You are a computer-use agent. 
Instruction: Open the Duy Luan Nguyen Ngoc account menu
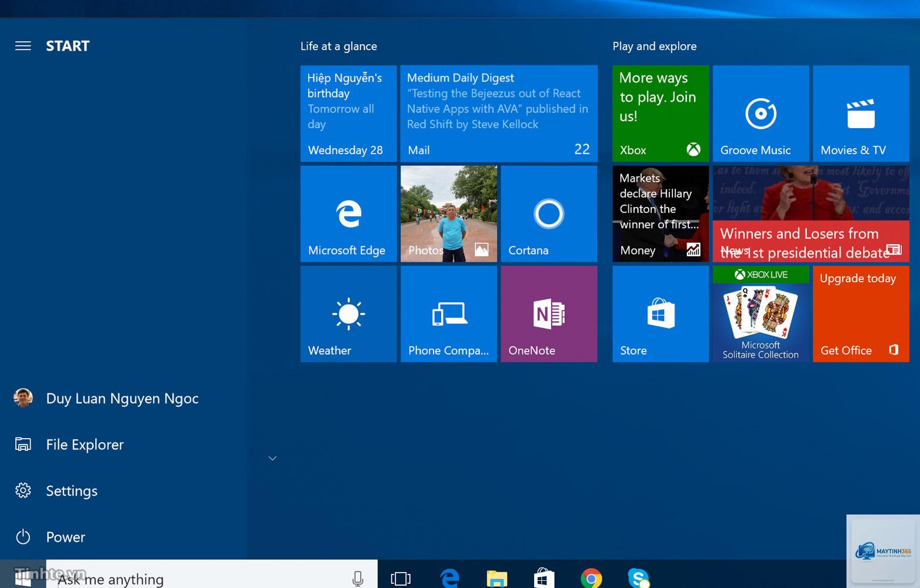124,398
